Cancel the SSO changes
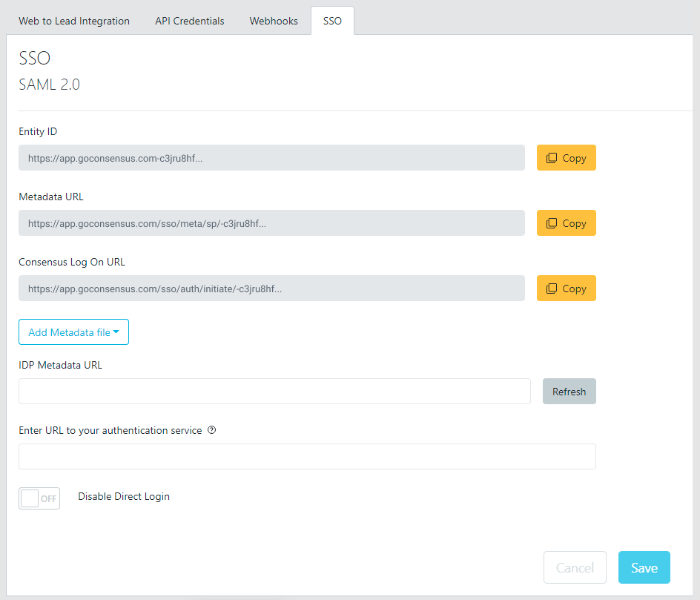Image resolution: width=700 pixels, height=600 pixels. tap(575, 567)
